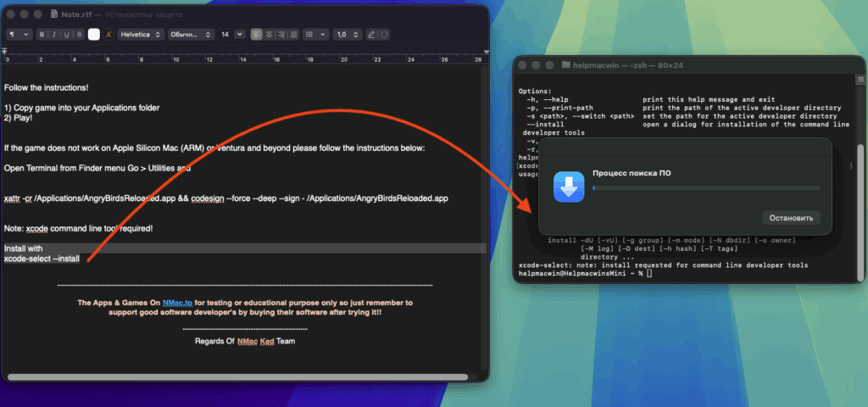
Task: Align text right
Action: pyautogui.click(x=281, y=34)
